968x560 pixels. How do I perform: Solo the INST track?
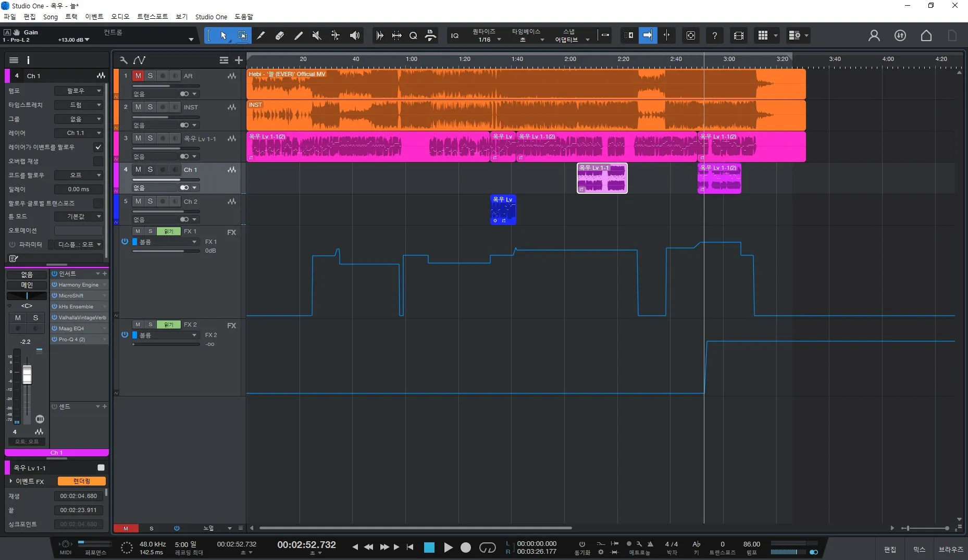(x=151, y=107)
